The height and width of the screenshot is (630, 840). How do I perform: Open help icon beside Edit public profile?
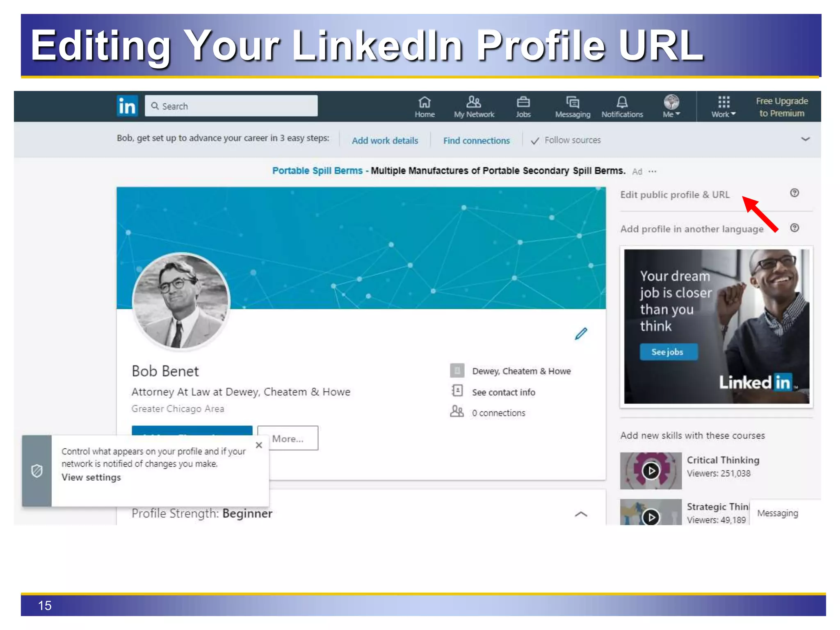[794, 193]
